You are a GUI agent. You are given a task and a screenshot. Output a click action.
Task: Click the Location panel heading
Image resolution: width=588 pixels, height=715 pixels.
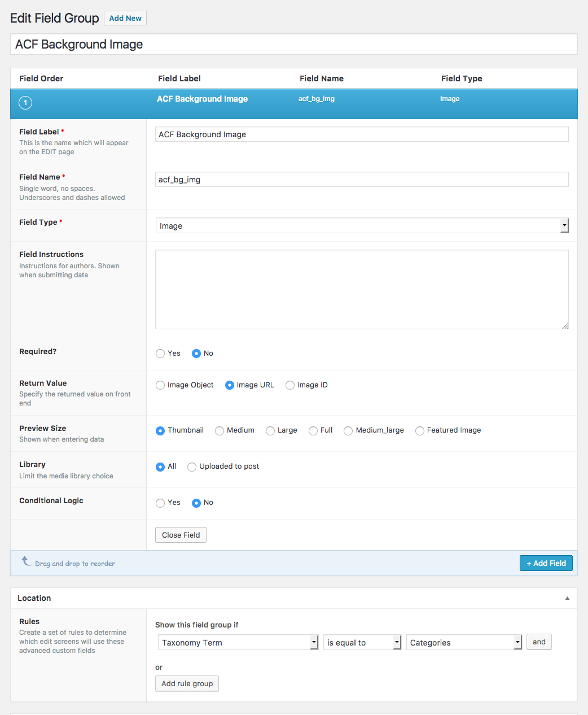(34, 598)
